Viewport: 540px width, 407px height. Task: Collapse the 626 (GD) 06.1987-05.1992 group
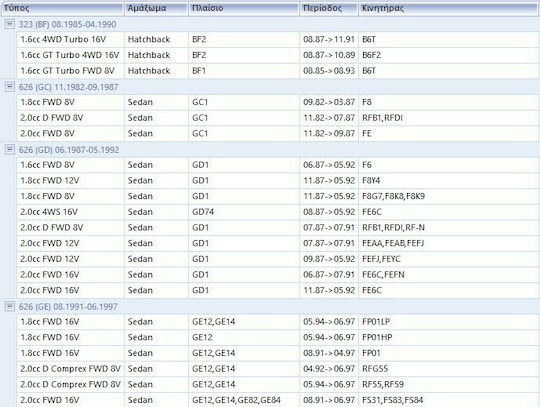[x=10, y=149]
